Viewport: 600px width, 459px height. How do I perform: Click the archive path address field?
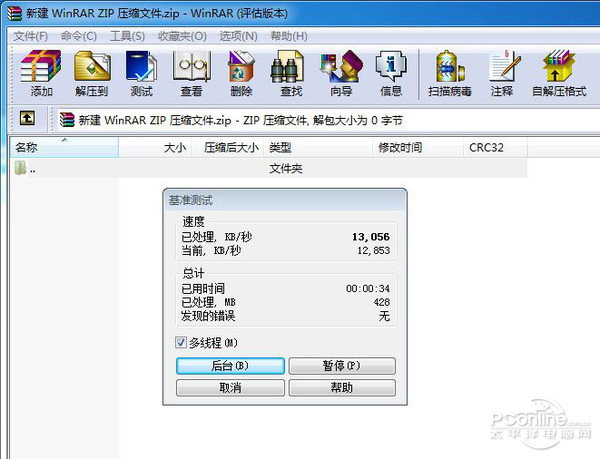pos(328,120)
